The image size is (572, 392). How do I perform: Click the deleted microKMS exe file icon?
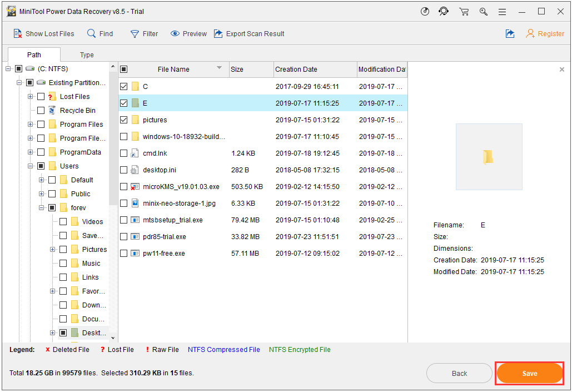tap(135, 187)
